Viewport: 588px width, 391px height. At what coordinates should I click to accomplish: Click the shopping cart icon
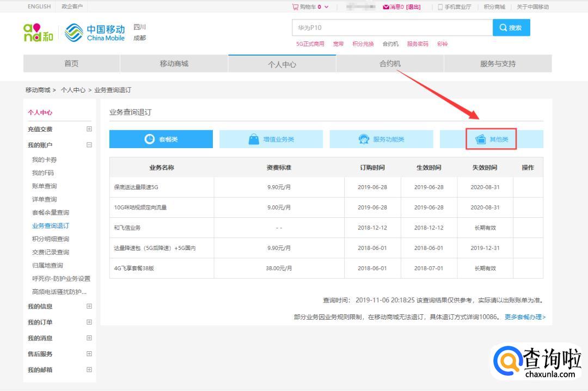295,7
